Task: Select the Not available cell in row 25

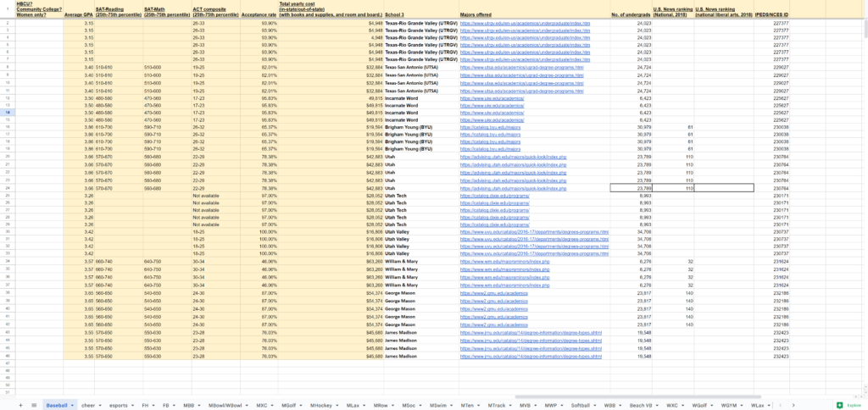Action: (216, 196)
